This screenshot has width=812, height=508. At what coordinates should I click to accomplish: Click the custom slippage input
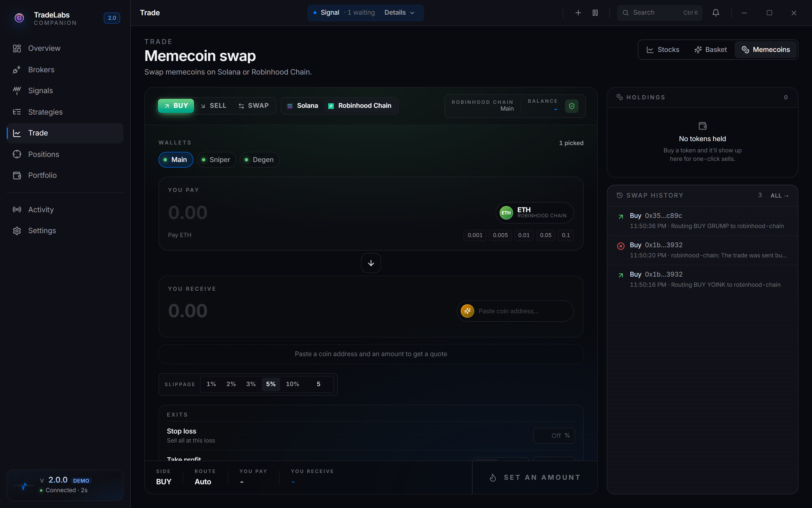point(318,384)
